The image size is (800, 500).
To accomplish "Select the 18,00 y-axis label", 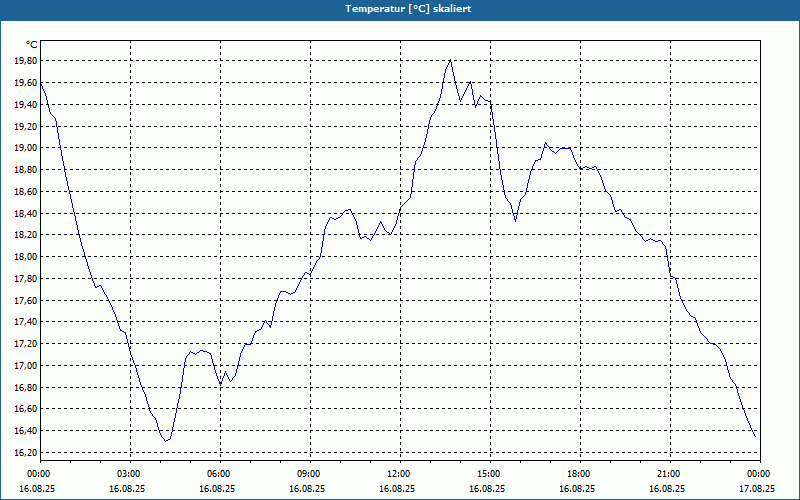I will [x=27, y=257].
